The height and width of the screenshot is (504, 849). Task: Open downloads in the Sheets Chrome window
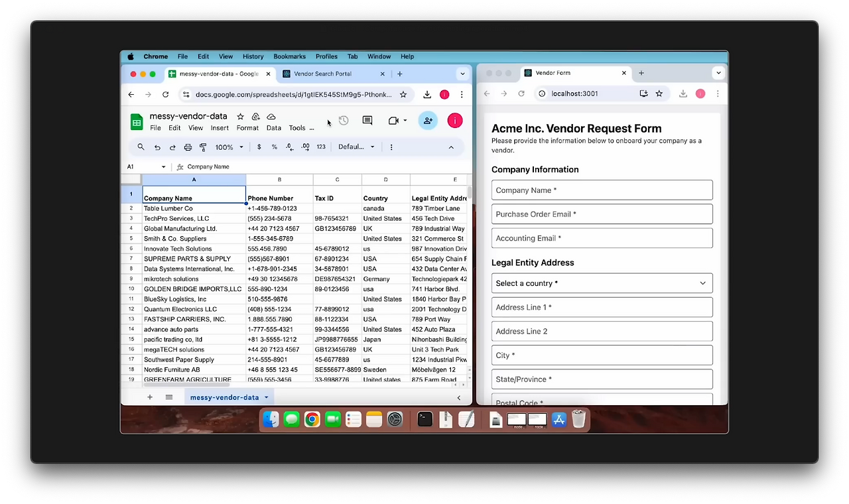pyautogui.click(x=427, y=95)
